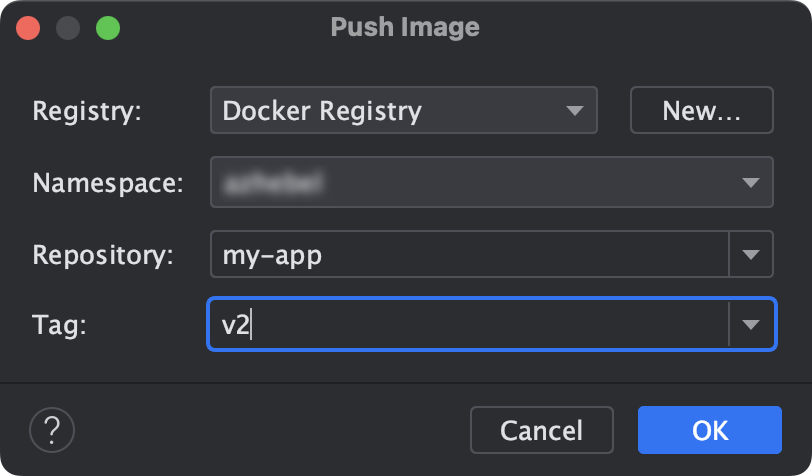The height and width of the screenshot is (476, 812).
Task: Click the Repository: label
Action: (103, 255)
